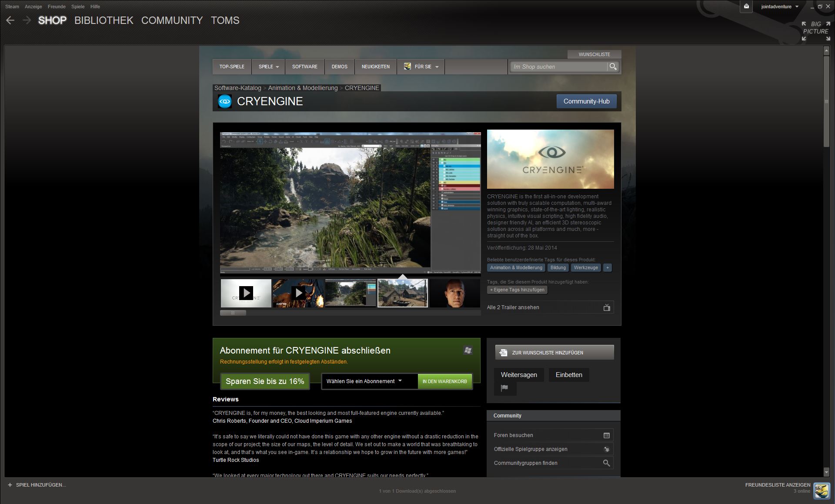Click the Für Sie avatar icon
This screenshot has width=835, height=504.
(x=407, y=67)
